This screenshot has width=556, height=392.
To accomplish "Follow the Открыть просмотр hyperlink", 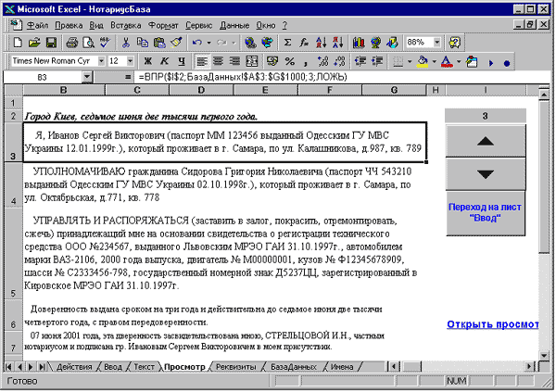I will coord(493,324).
